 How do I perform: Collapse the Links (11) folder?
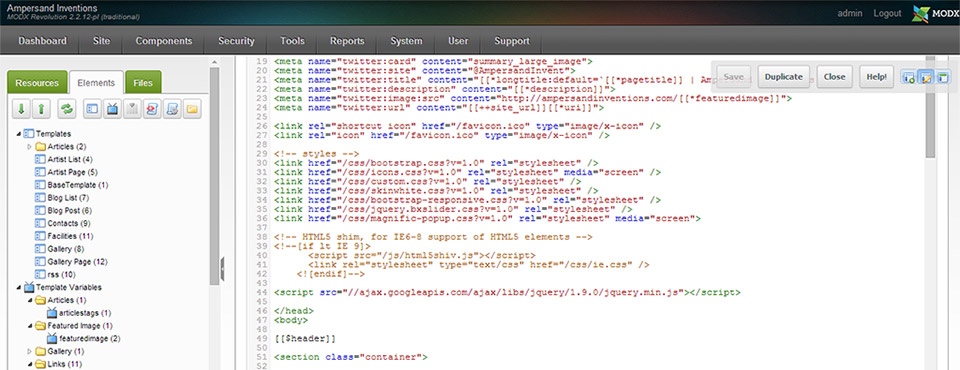click(30, 364)
